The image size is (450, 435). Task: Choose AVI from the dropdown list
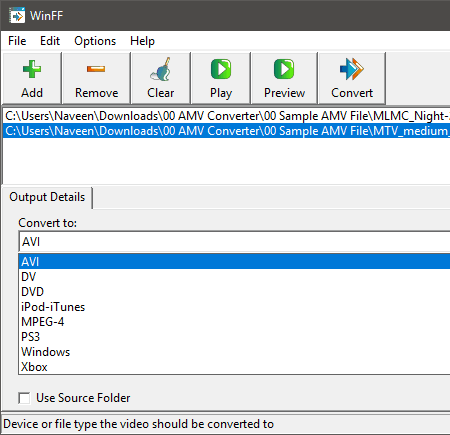click(x=234, y=262)
